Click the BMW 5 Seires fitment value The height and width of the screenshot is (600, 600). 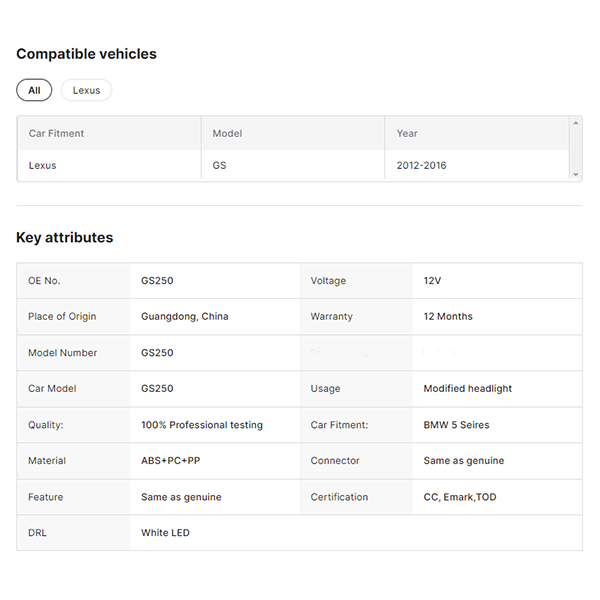click(x=456, y=425)
